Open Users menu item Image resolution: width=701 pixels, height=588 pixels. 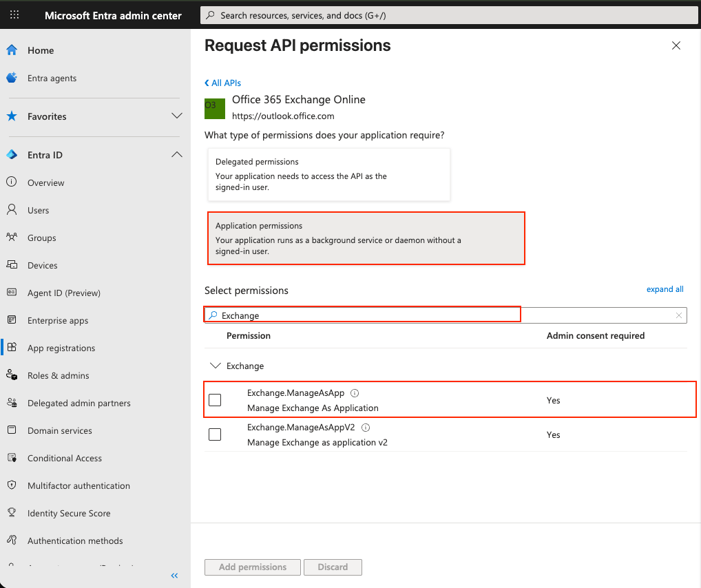click(38, 210)
